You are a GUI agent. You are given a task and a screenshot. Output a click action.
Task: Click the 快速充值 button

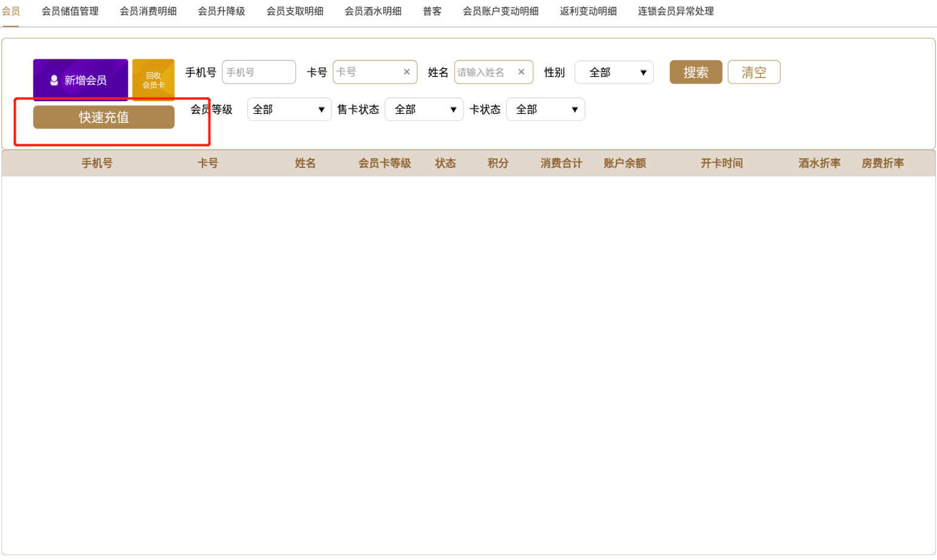pyautogui.click(x=104, y=117)
